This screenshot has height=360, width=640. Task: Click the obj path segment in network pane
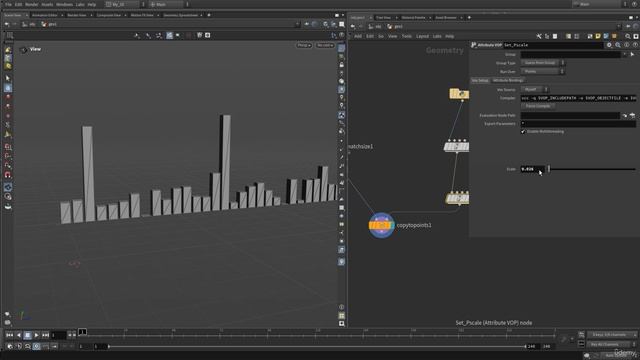pos(375,27)
